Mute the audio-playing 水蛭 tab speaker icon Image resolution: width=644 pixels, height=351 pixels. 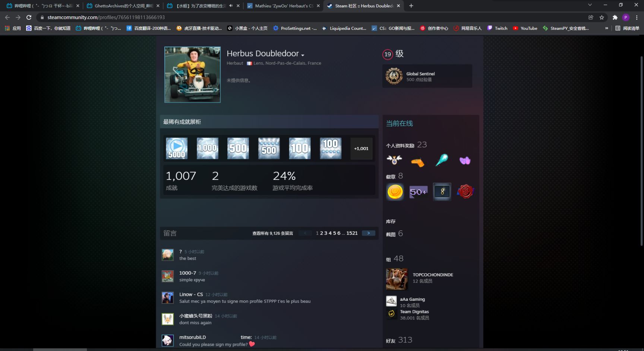click(x=231, y=6)
